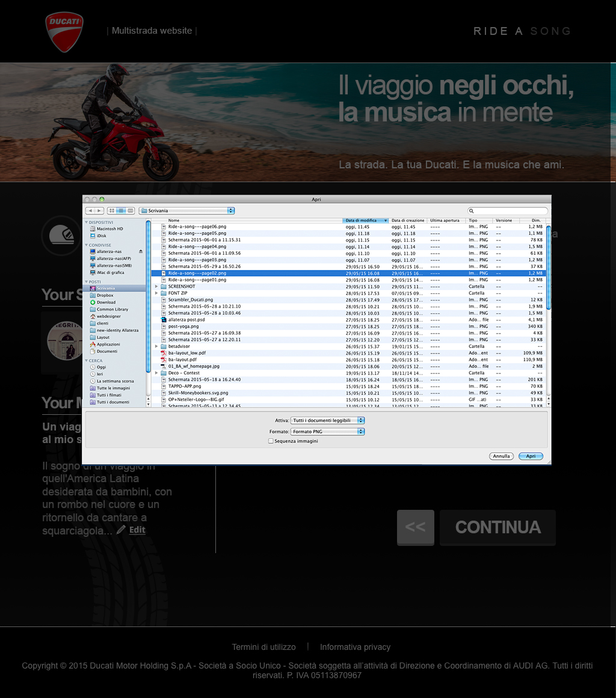Go back with the dialog's back arrow
This screenshot has height=698, width=616.
(x=90, y=210)
